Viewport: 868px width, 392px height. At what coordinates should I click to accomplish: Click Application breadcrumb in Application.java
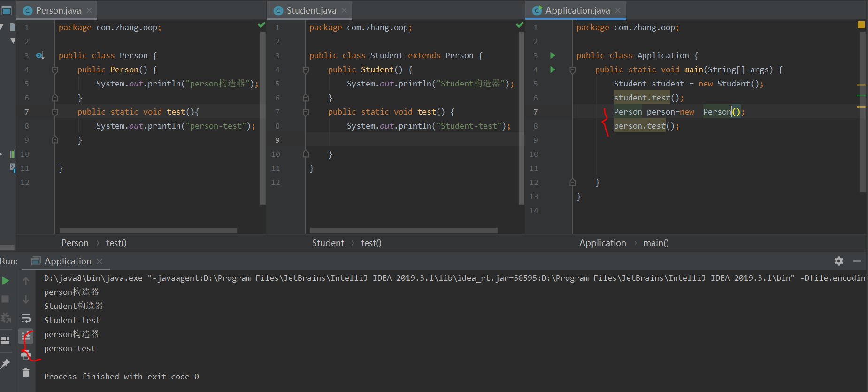[x=603, y=243]
